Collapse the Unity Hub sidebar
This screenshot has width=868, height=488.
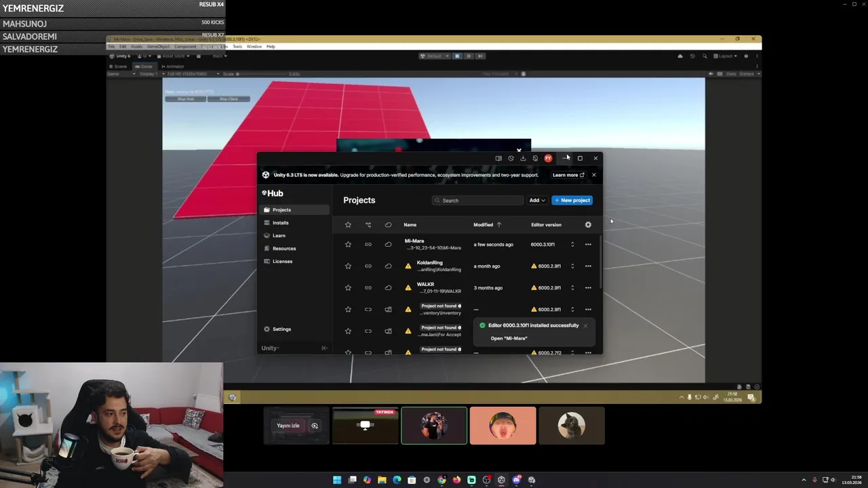[324, 348]
